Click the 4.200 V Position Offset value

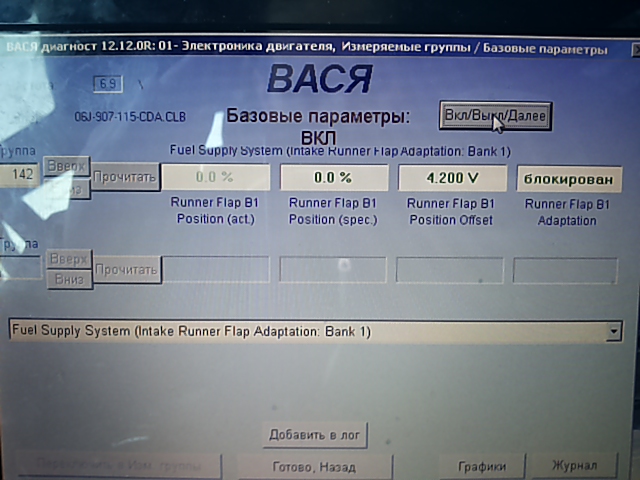(x=452, y=177)
